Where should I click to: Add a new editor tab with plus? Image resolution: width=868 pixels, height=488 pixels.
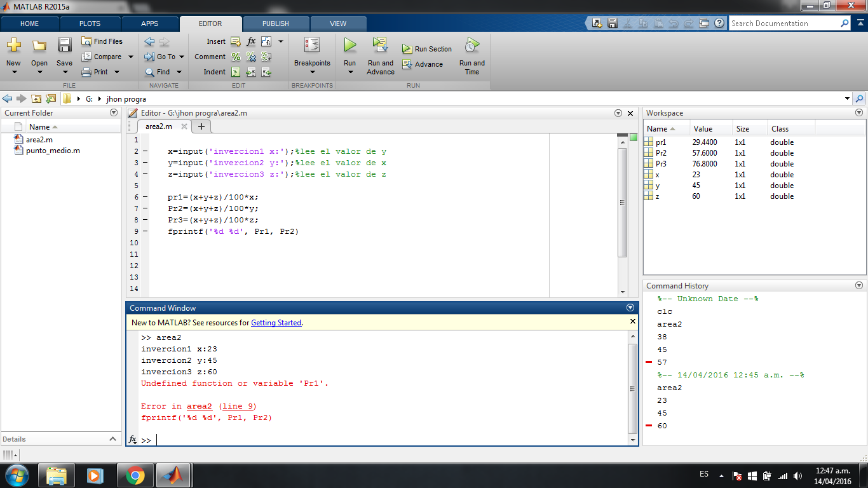pos(201,126)
